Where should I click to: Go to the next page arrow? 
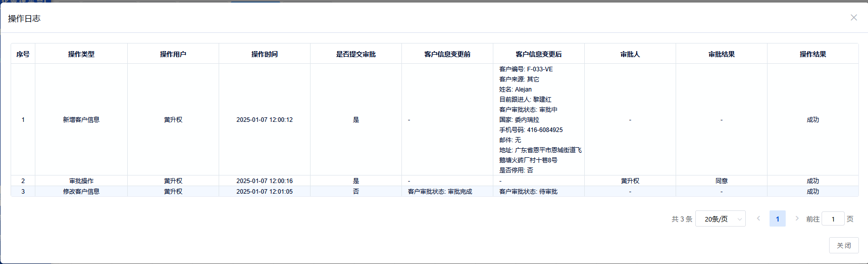coord(797,218)
